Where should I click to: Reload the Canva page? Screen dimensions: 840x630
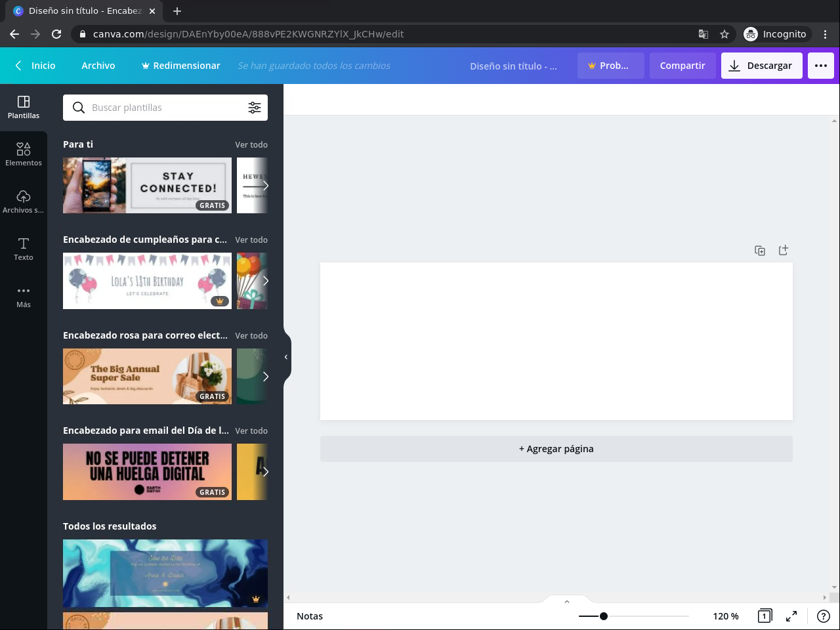(56, 34)
